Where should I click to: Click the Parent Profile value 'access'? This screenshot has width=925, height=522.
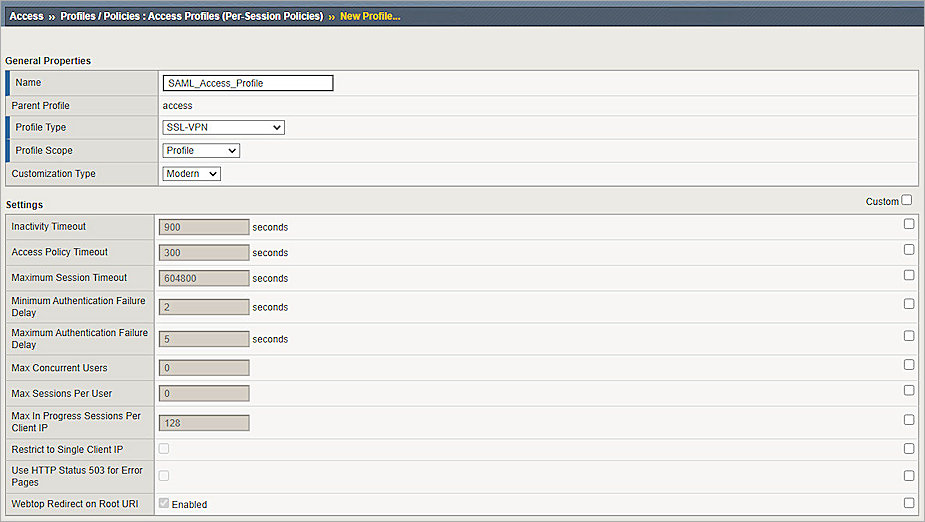click(x=178, y=106)
